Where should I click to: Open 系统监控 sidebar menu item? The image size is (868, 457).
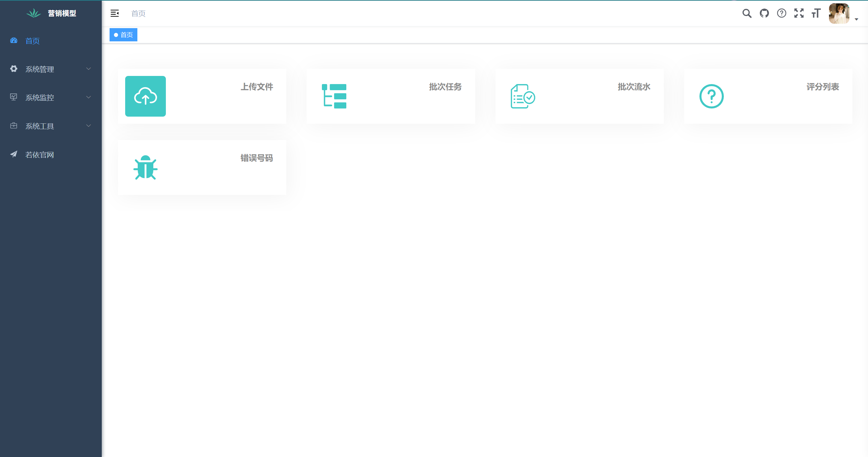(x=51, y=98)
